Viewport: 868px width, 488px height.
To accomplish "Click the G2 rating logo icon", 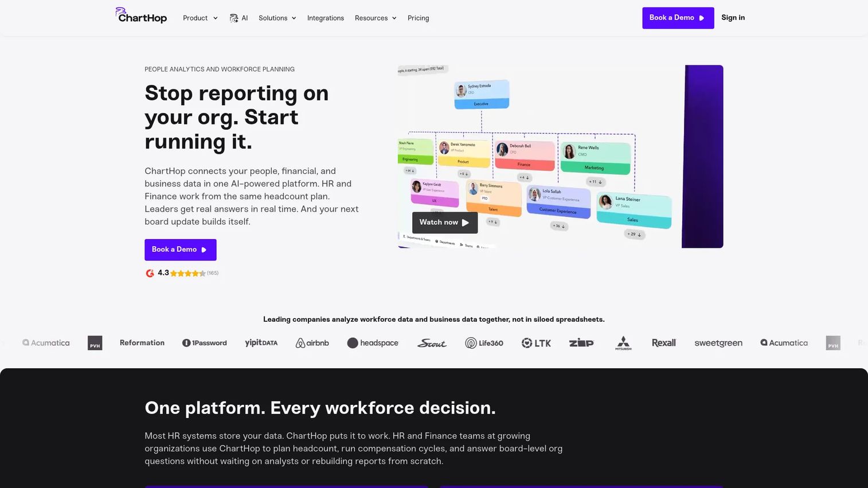I will [150, 273].
